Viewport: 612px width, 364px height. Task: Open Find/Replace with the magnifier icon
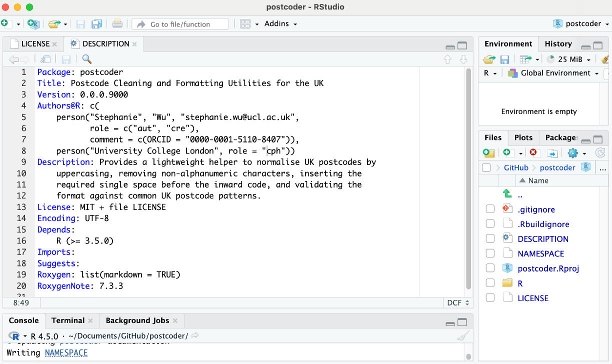[x=87, y=59]
